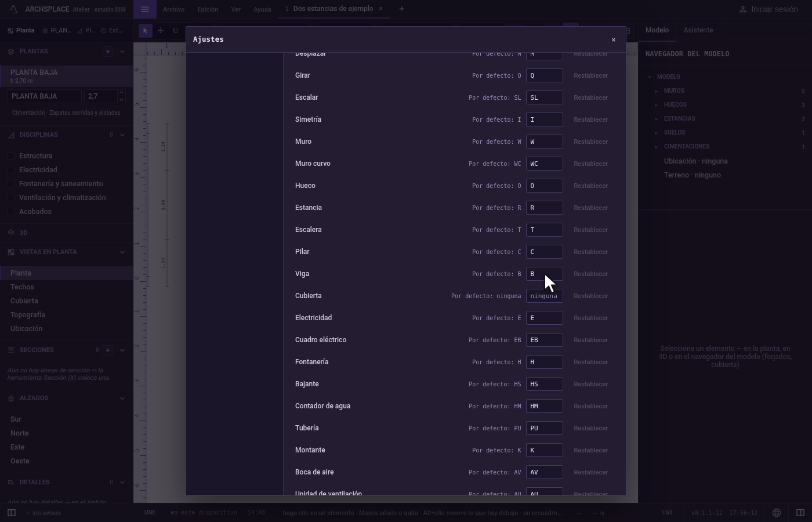
Task: Add a new section in SECCIONES
Action: pos(107,350)
